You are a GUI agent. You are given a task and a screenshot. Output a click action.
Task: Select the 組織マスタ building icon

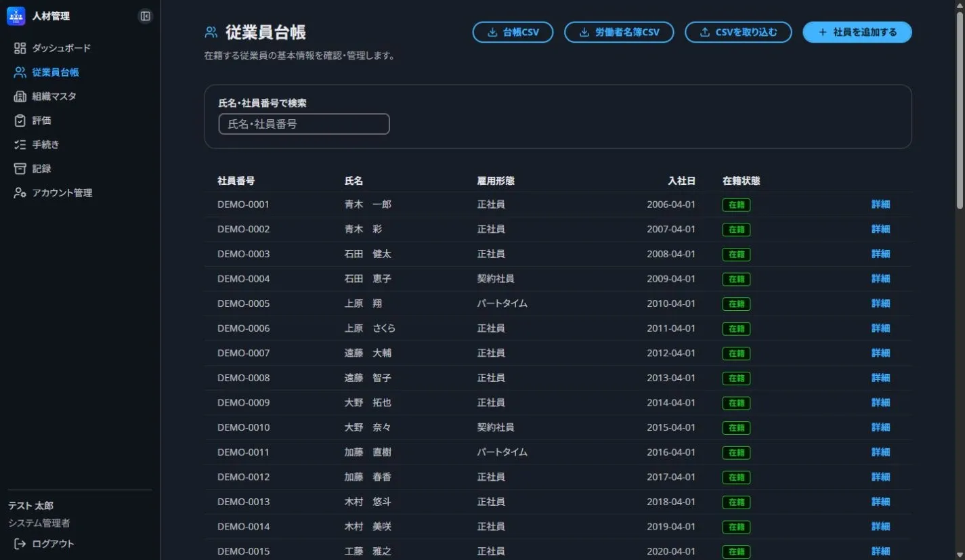coord(20,96)
